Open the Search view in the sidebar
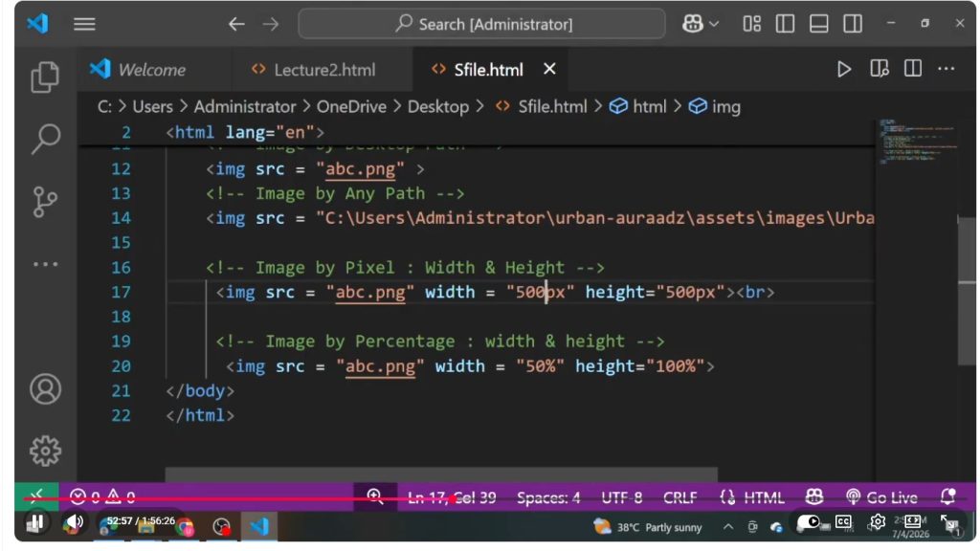 (x=45, y=138)
